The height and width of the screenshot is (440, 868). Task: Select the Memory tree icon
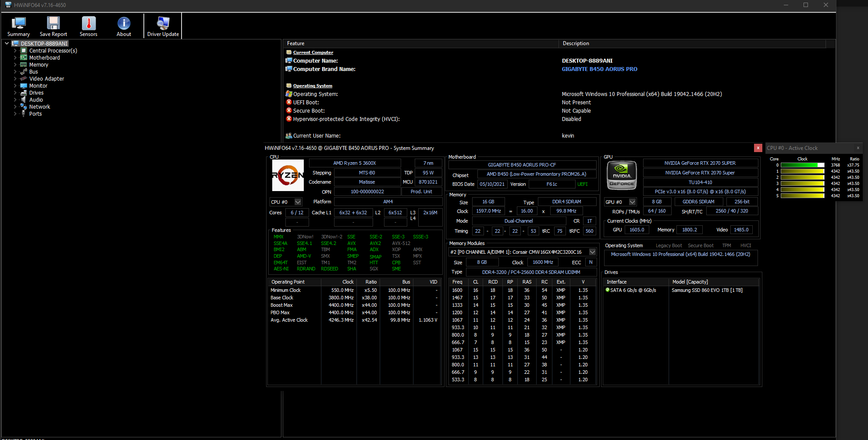24,65
